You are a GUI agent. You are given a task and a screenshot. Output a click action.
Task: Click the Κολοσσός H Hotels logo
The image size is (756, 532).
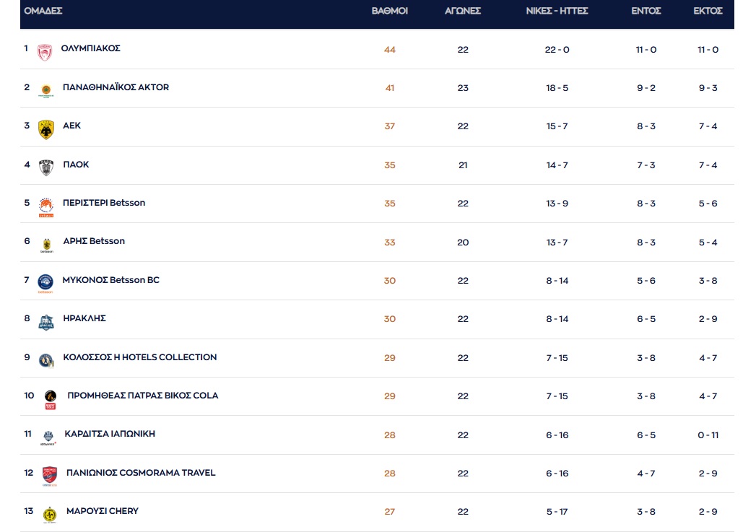pyautogui.click(x=45, y=360)
